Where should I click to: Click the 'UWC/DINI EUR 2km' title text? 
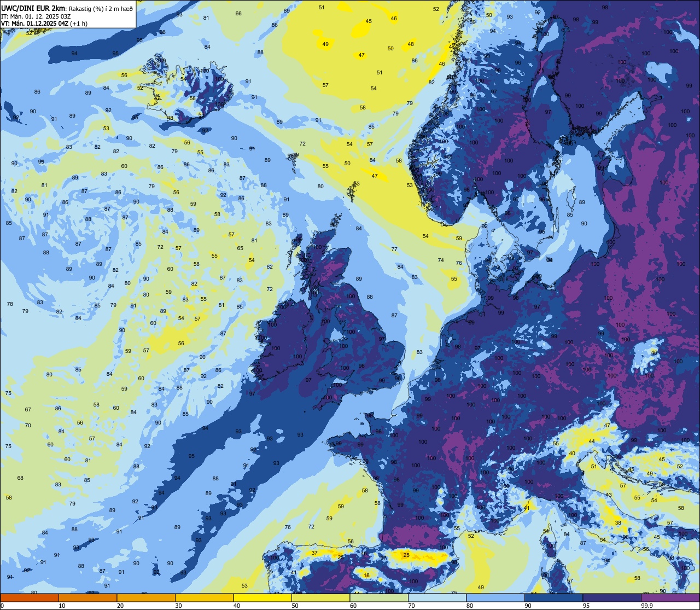click(34, 8)
